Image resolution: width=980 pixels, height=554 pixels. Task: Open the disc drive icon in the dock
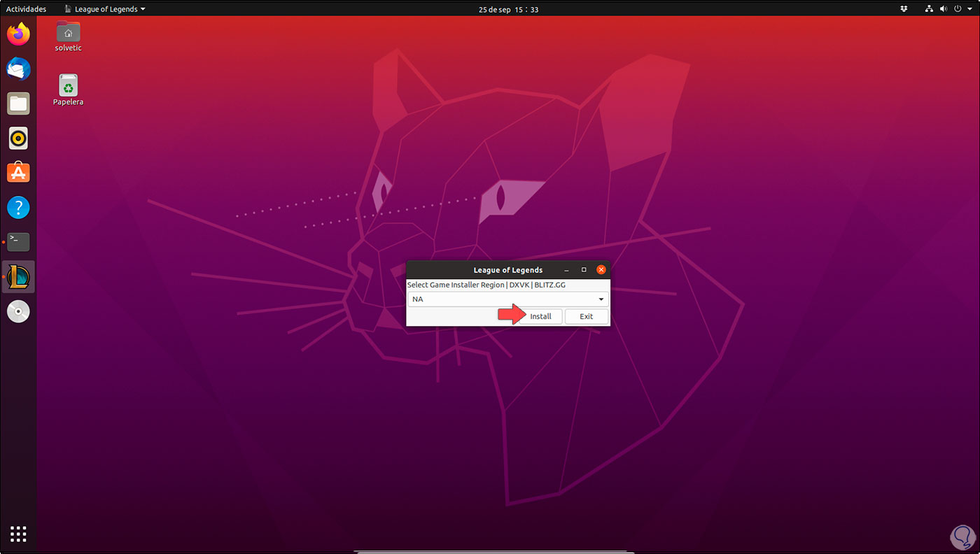pyautogui.click(x=19, y=311)
